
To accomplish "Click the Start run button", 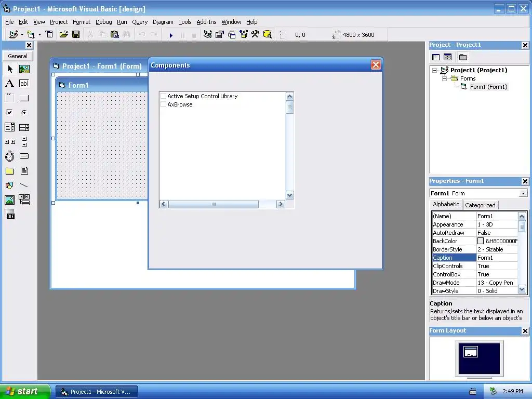I will (171, 35).
